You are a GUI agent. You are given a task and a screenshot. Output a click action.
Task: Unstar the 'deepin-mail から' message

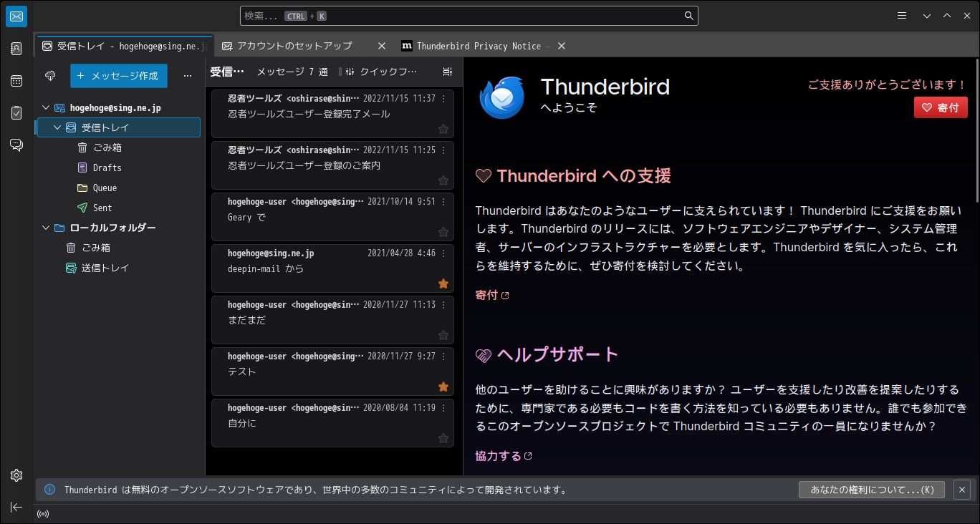(x=443, y=283)
